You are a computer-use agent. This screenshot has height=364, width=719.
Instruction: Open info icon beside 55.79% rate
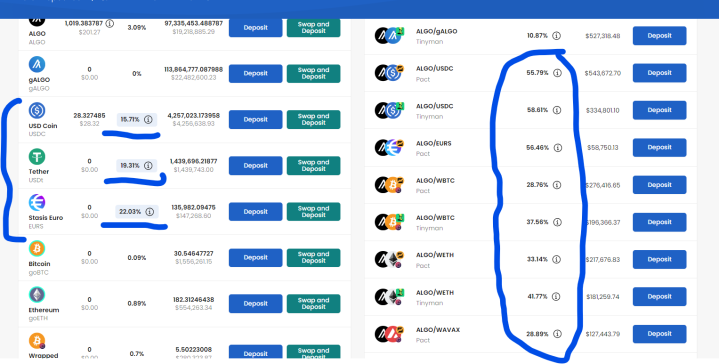click(x=557, y=73)
